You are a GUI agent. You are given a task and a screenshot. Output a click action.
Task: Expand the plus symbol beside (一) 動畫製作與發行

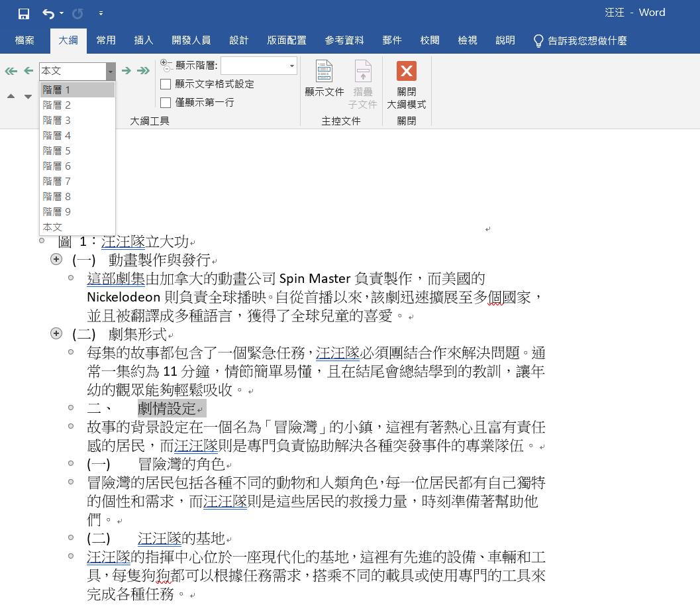(56, 259)
